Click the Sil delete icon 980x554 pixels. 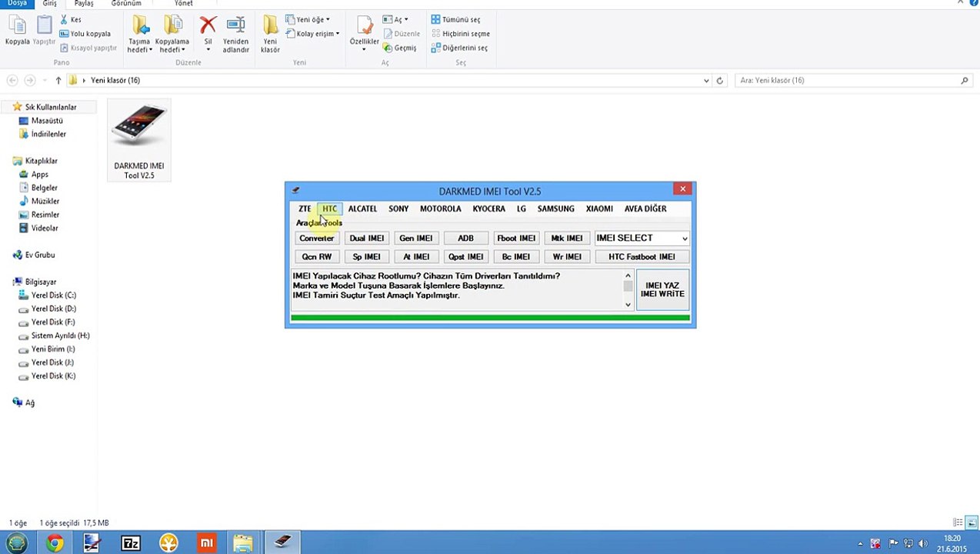click(x=208, y=26)
